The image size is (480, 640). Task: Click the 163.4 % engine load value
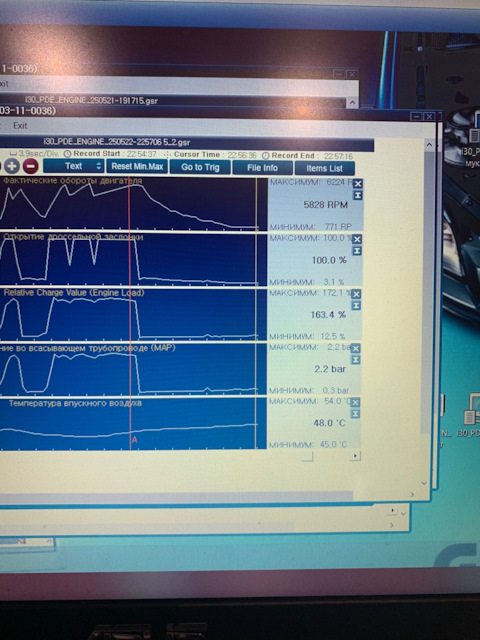(328, 315)
